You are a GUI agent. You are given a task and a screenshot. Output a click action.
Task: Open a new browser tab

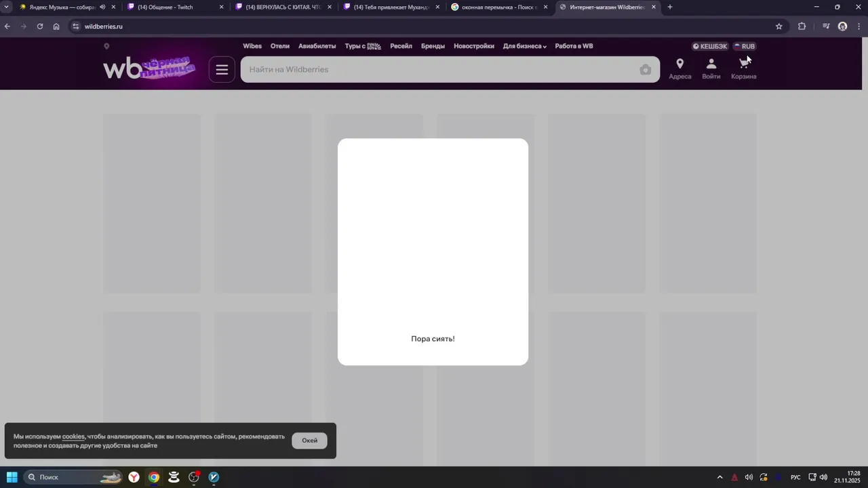(x=670, y=7)
